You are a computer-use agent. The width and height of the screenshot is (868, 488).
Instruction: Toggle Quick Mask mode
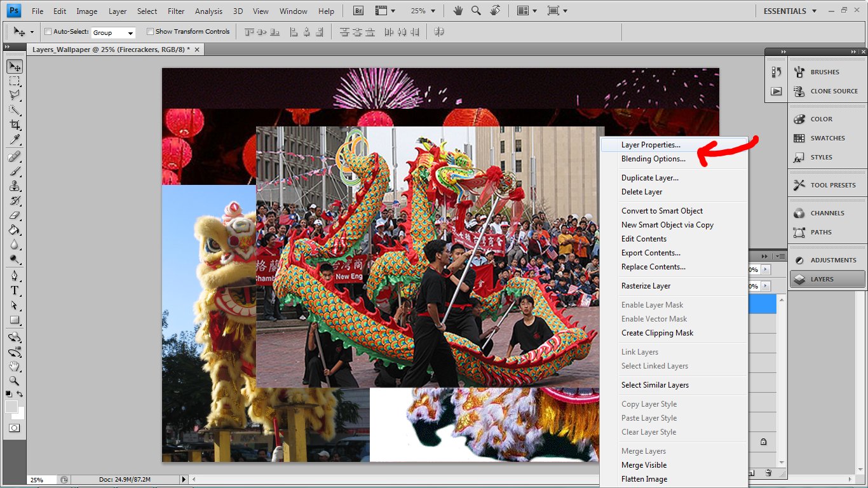(14, 428)
